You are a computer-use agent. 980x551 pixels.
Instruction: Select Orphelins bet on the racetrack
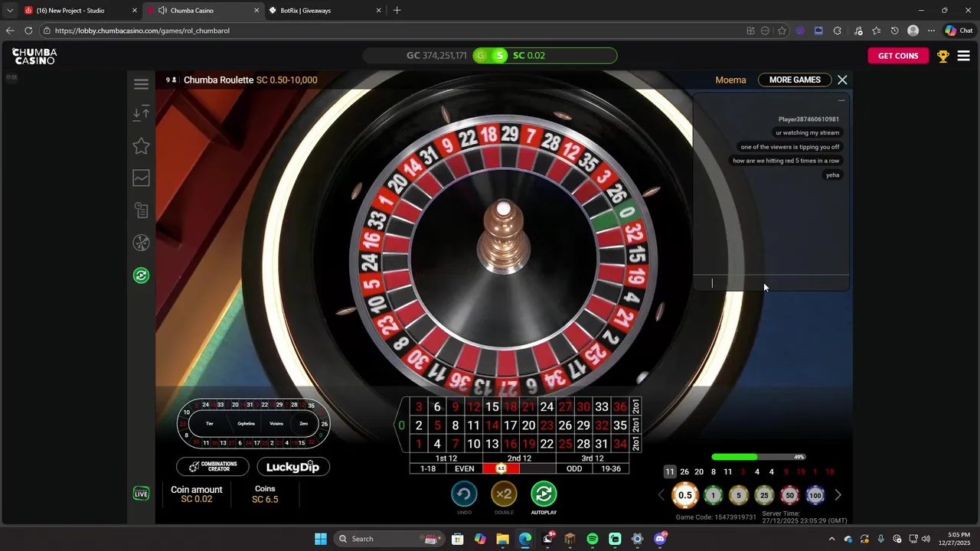(246, 423)
